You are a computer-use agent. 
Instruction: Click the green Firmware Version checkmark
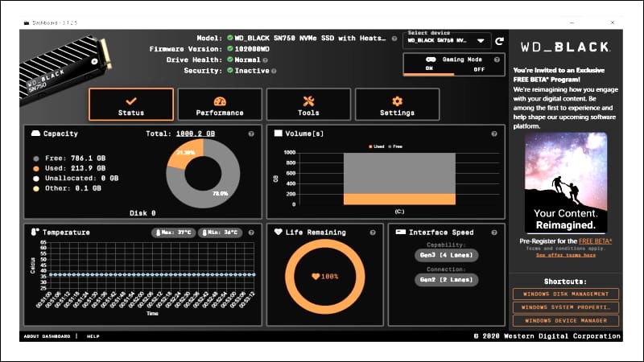(230, 48)
